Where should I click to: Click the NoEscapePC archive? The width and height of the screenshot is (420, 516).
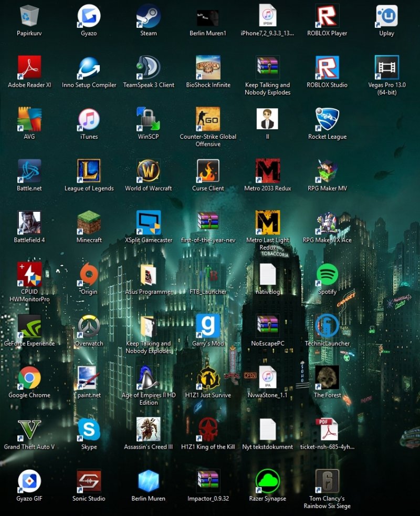(x=267, y=325)
